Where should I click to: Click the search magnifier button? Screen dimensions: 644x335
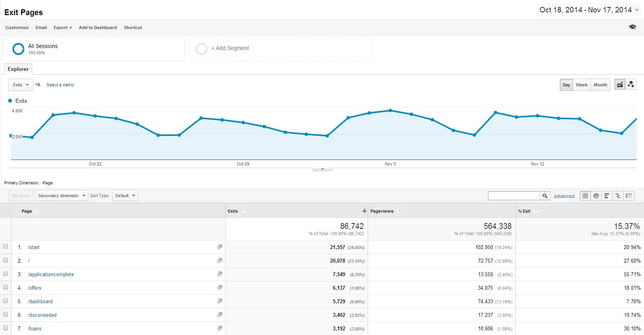click(x=545, y=196)
